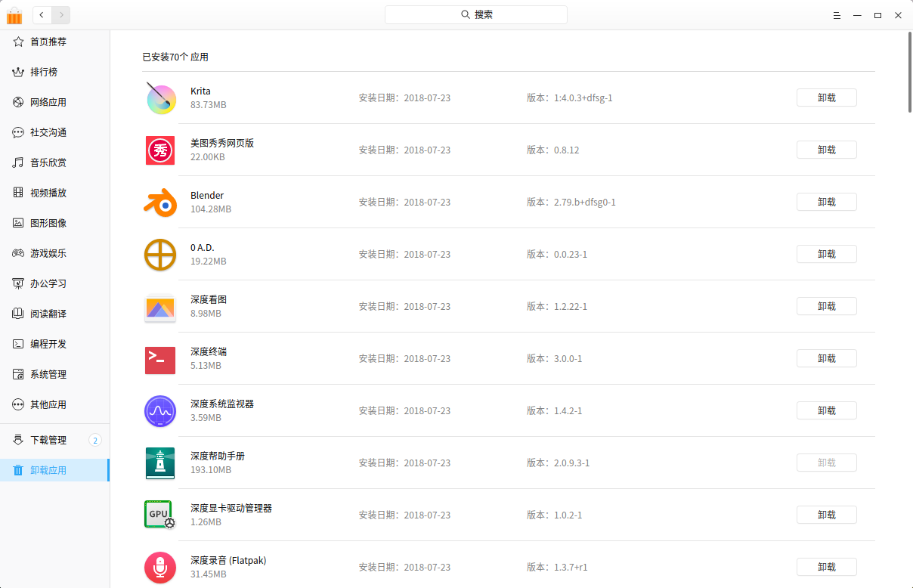Go forward with the right arrow button

tap(61, 14)
